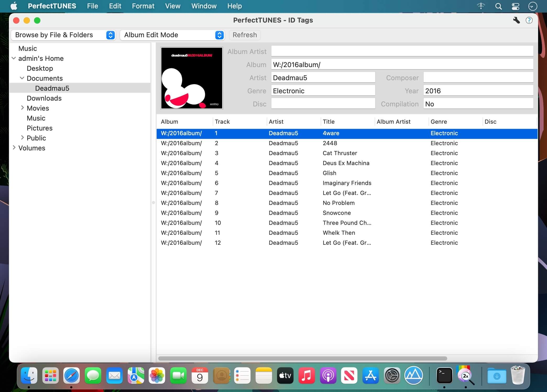The image size is (547, 392).
Task: Open Browse by File & Folders dropdown
Action: [x=63, y=35]
